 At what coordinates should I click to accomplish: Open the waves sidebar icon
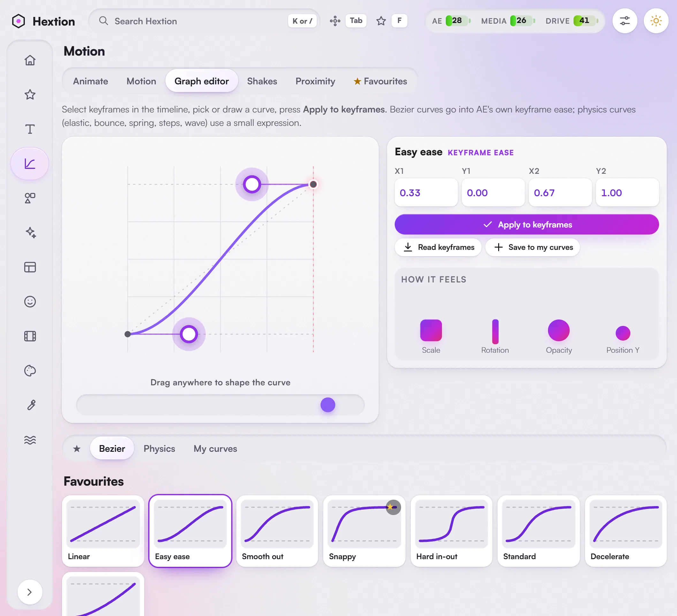click(x=30, y=440)
